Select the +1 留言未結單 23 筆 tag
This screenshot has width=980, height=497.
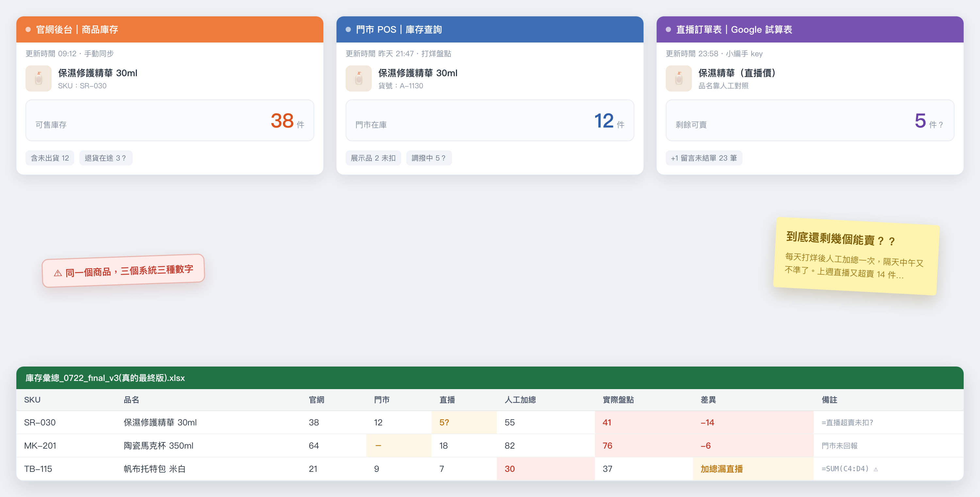704,158
